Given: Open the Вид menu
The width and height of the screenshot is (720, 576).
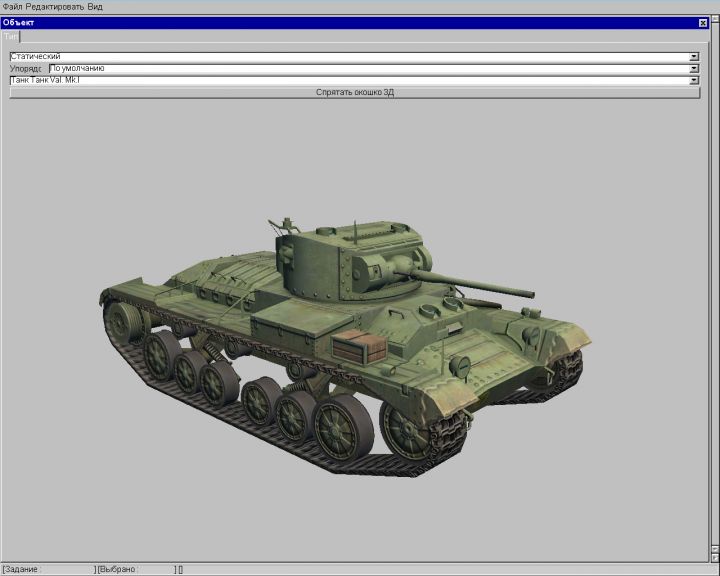Looking at the screenshot, I should tap(96, 6).
